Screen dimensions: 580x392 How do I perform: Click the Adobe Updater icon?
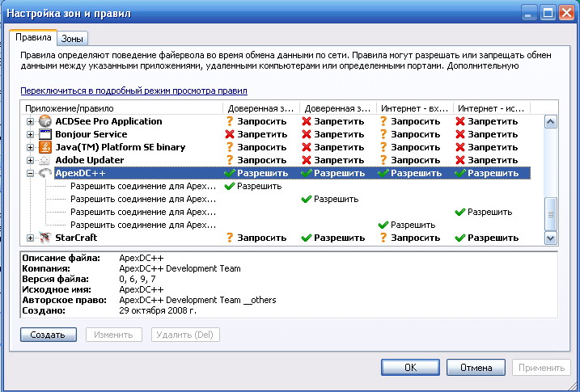44,160
